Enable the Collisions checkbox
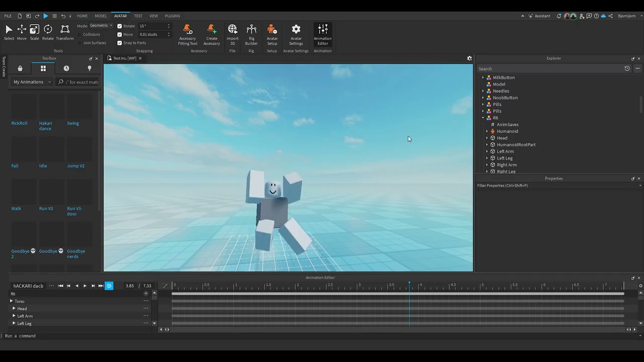The width and height of the screenshot is (644, 362). [x=79, y=35]
